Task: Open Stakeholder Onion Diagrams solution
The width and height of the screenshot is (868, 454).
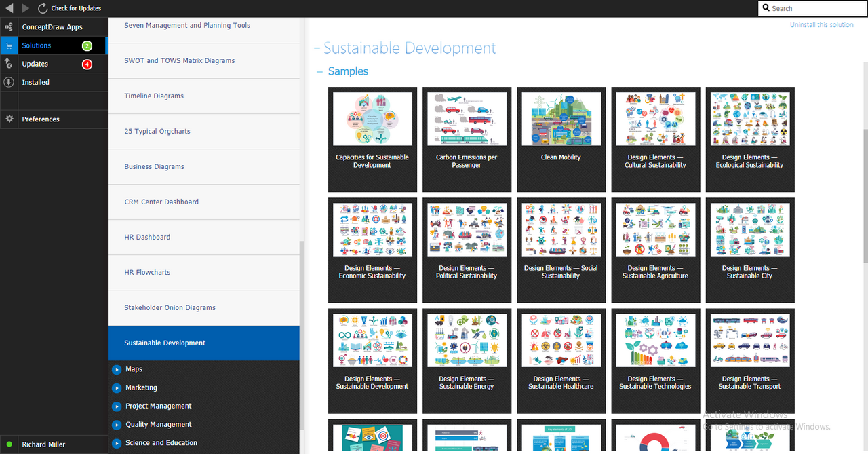Action: coord(170,307)
